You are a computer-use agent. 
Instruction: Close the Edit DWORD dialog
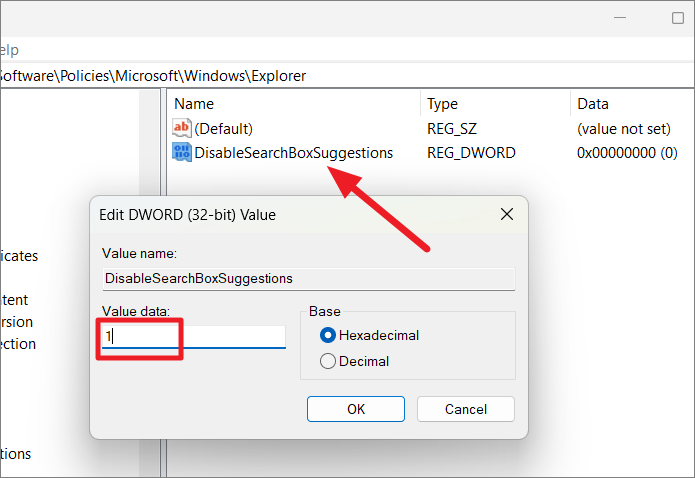507,214
